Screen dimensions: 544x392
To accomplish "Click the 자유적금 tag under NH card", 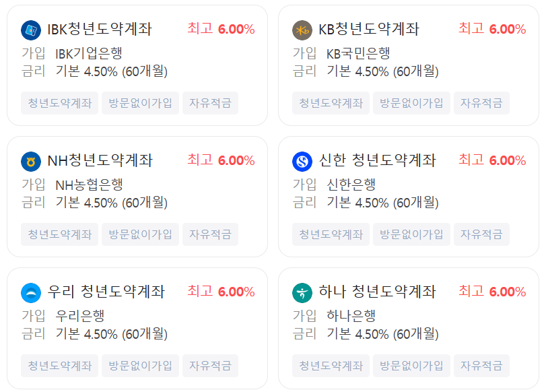I will [x=210, y=234].
